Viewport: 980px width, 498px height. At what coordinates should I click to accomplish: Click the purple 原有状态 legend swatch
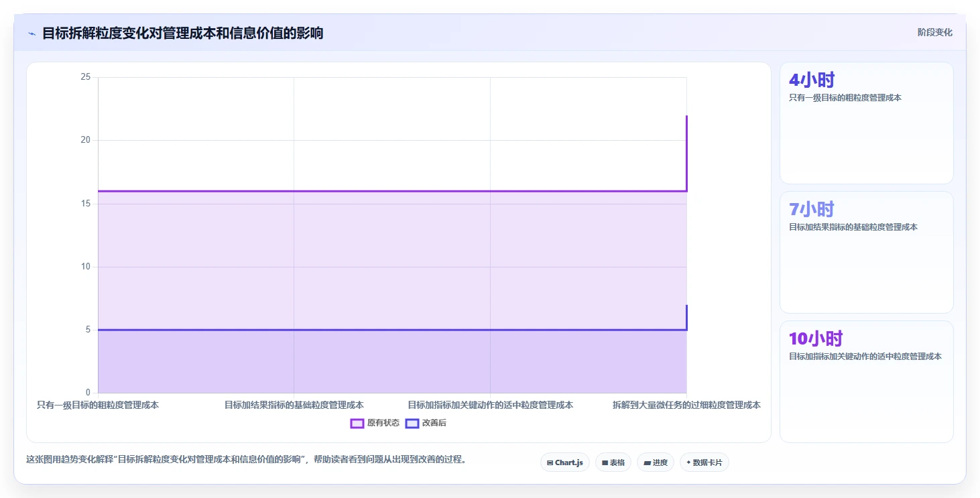click(357, 423)
